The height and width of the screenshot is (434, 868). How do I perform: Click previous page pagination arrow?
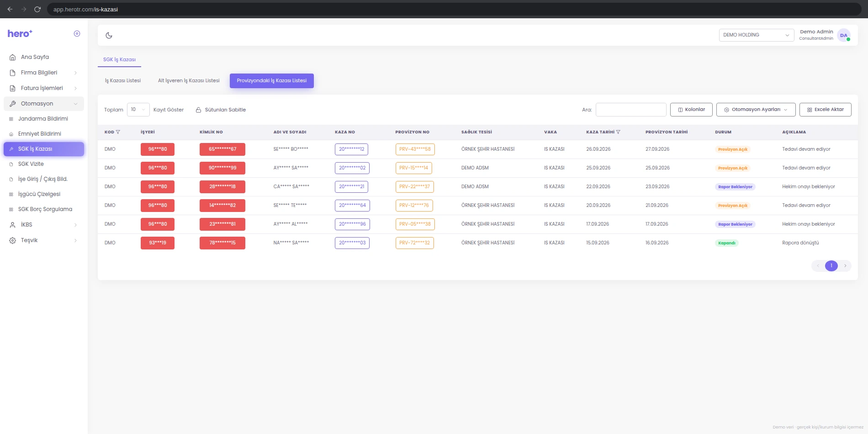point(818,266)
